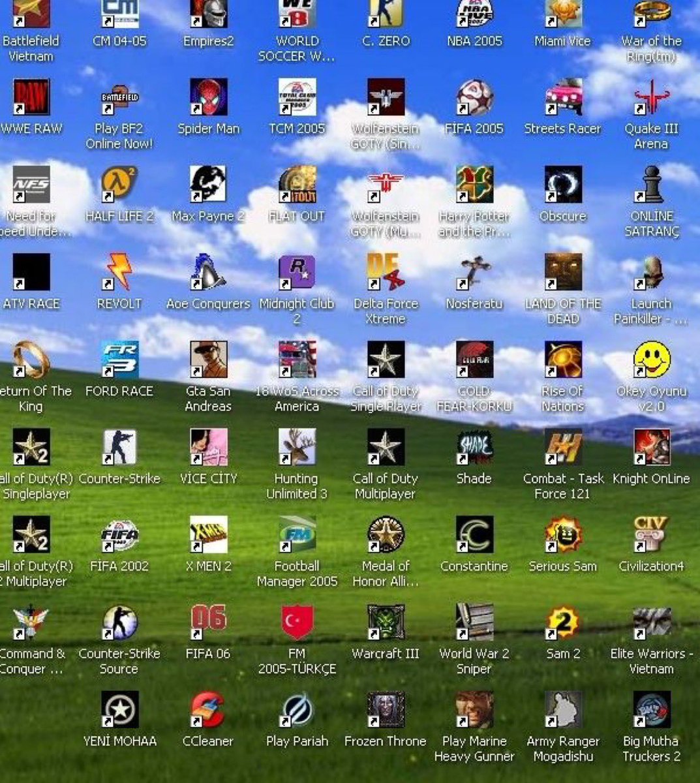Select the Streets Racer icon
The image size is (700, 783).
(563, 97)
